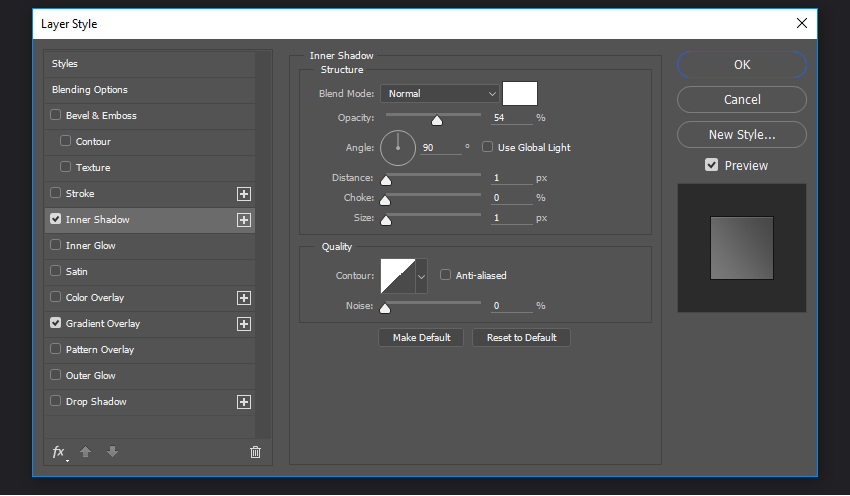Click the Noise value field

pyautogui.click(x=512, y=306)
